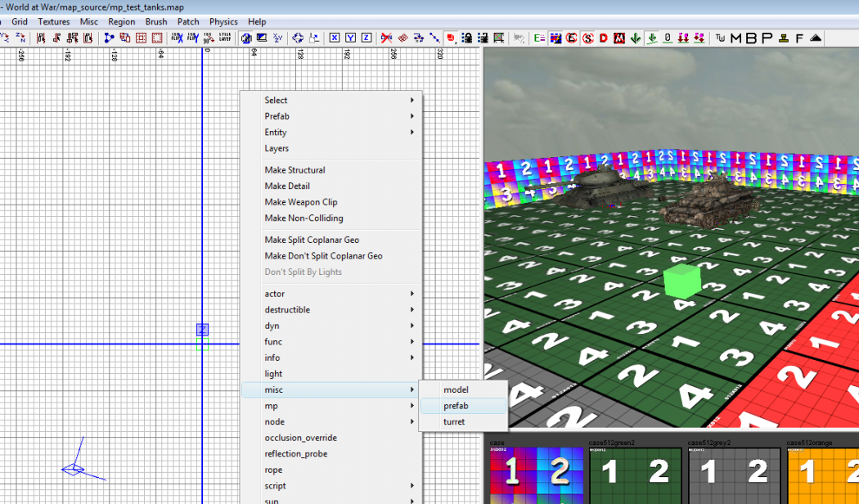Click the Z axis view toolbar button
Image resolution: width=859 pixels, height=504 pixels.
pyautogui.click(x=366, y=38)
